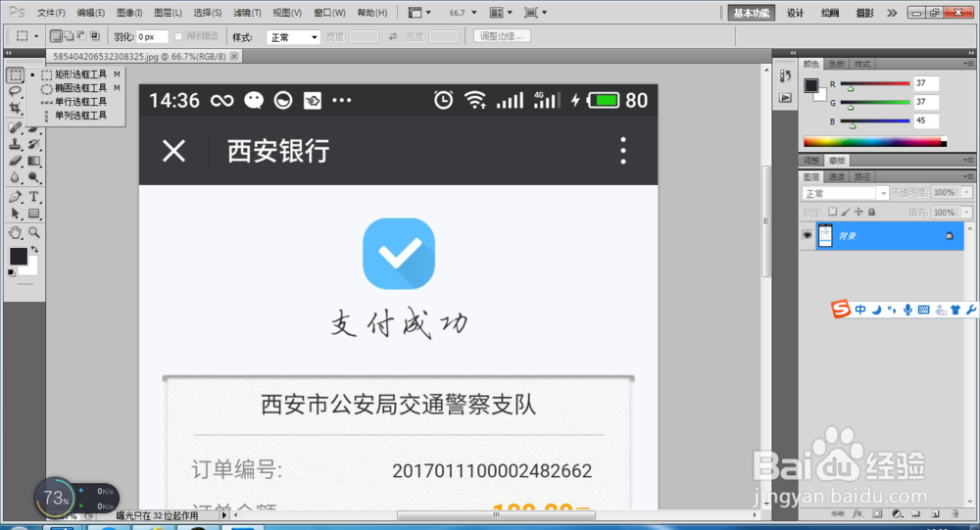Create a new layer icon
This screenshot has height=530, width=980.
pos(936,513)
